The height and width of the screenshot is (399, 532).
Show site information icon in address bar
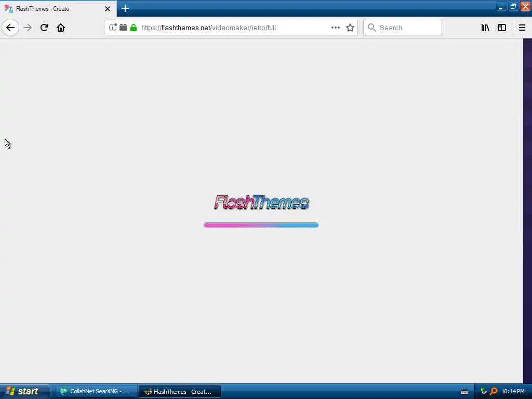point(113,28)
